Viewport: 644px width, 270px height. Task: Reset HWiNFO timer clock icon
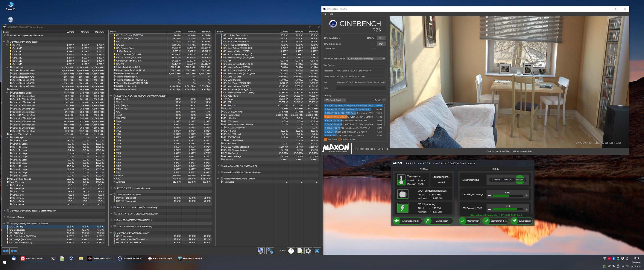[291, 251]
